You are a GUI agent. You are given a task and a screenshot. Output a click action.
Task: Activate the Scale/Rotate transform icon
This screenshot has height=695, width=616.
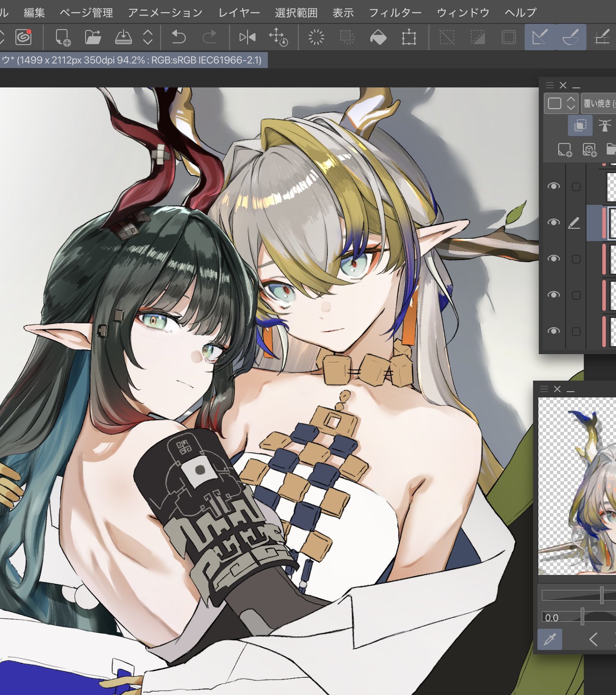click(409, 37)
